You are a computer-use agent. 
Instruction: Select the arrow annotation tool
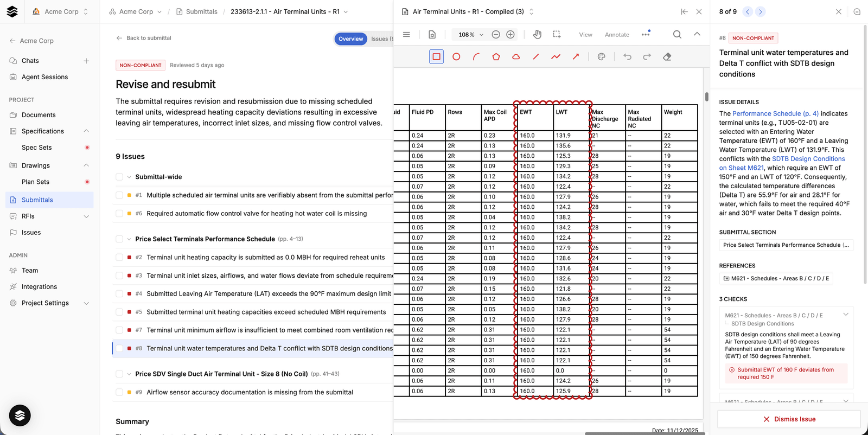[576, 56]
